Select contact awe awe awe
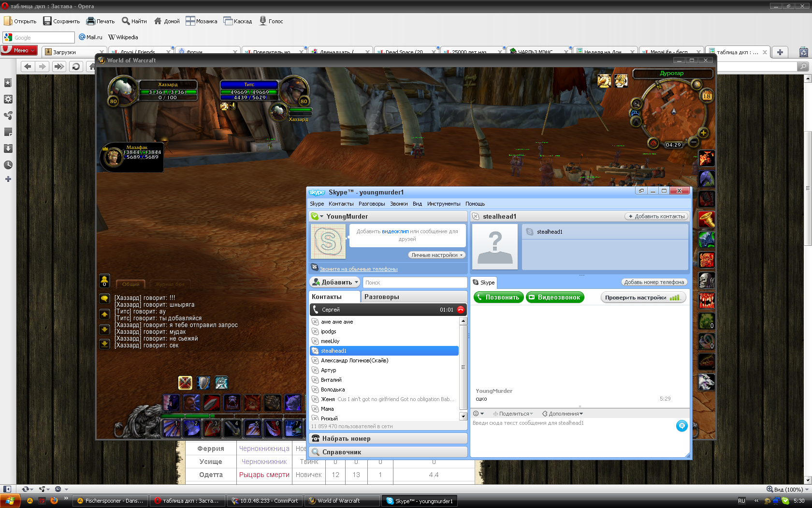Screen dimensions: 812x508 (x=384, y=322)
